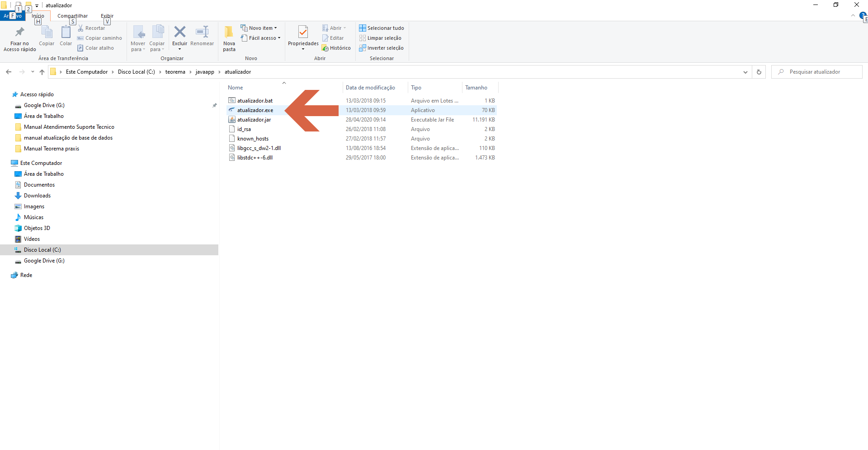The height and width of the screenshot is (450, 868).
Task: Open Downloads in navigation pane
Action: pos(38,196)
